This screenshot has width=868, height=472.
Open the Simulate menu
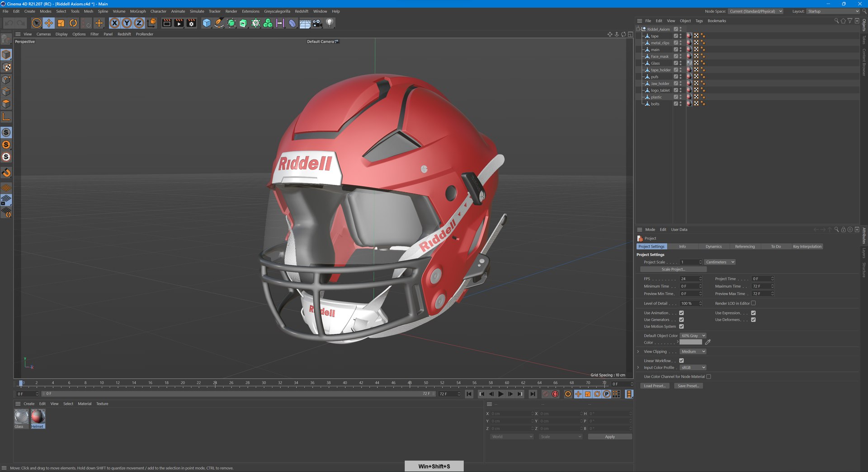[x=197, y=11]
